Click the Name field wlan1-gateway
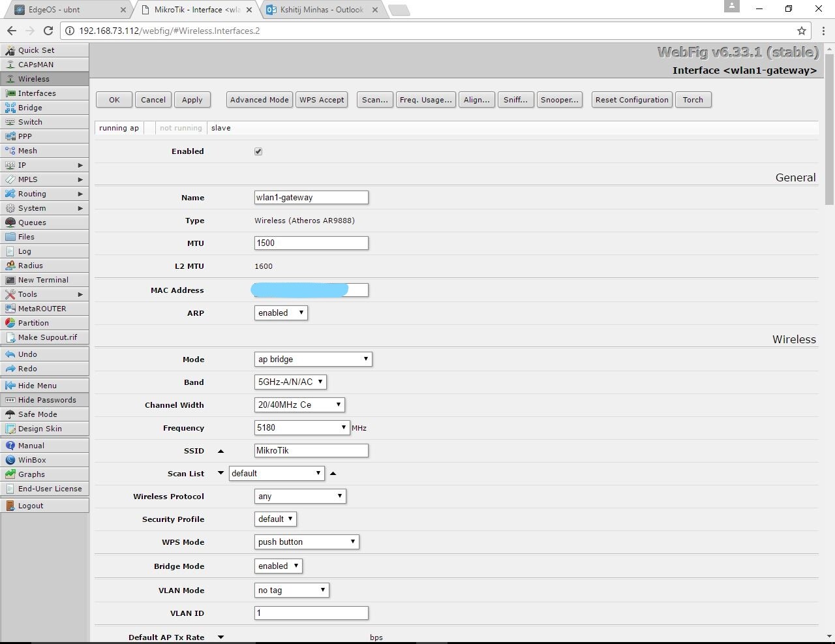 (311, 198)
